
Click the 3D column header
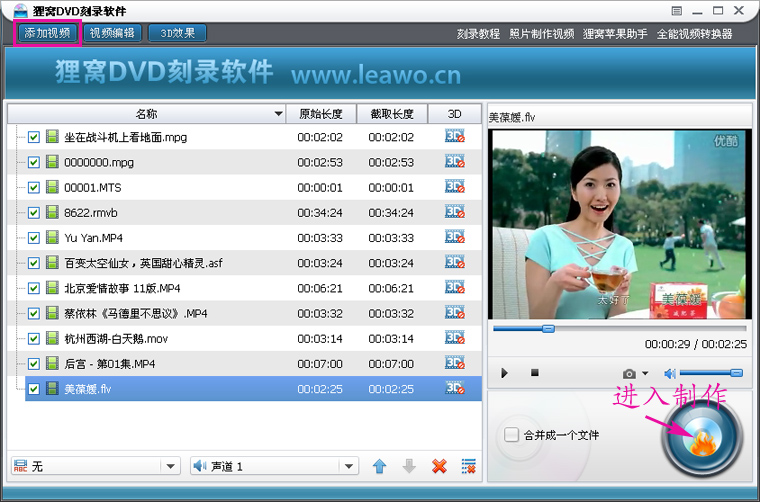pyautogui.click(x=454, y=114)
